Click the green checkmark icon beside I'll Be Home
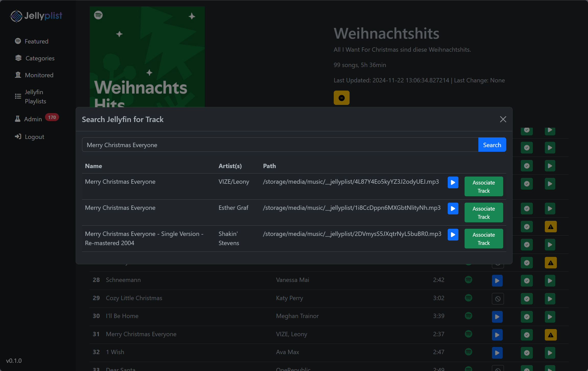588x371 pixels. [x=526, y=317]
